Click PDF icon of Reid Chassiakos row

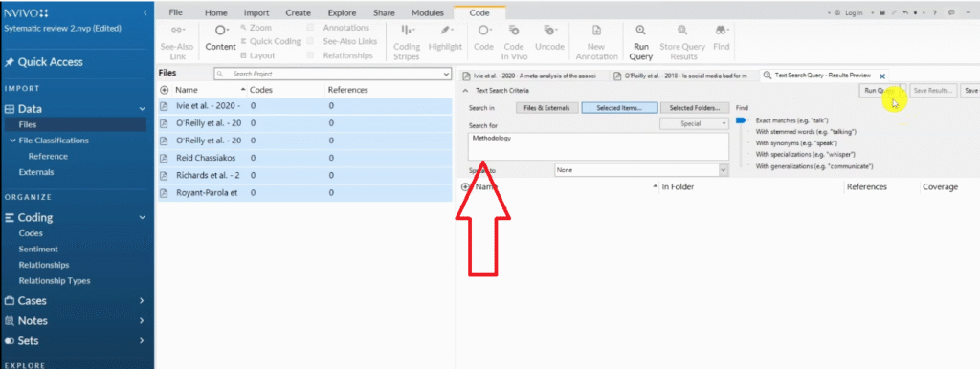165,158
